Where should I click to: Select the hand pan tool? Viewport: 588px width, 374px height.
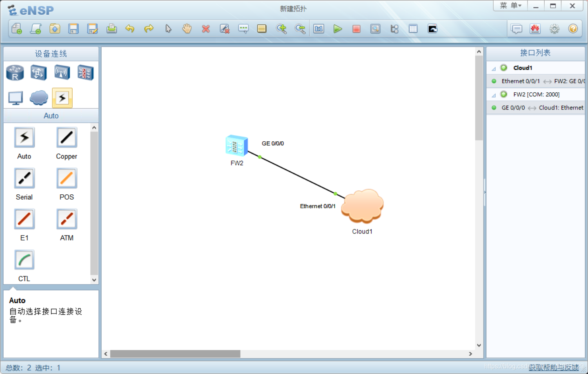187,29
